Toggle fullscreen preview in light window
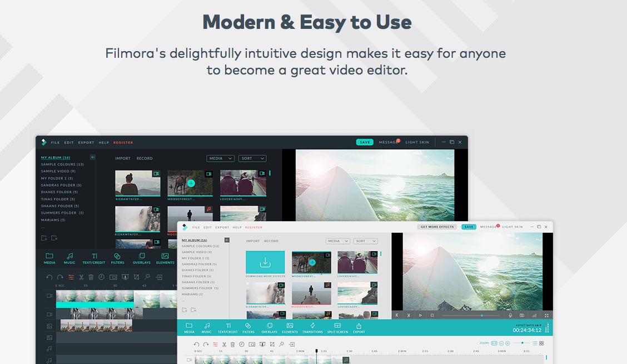Viewport: 627px width, 364px height. pyautogui.click(x=546, y=315)
